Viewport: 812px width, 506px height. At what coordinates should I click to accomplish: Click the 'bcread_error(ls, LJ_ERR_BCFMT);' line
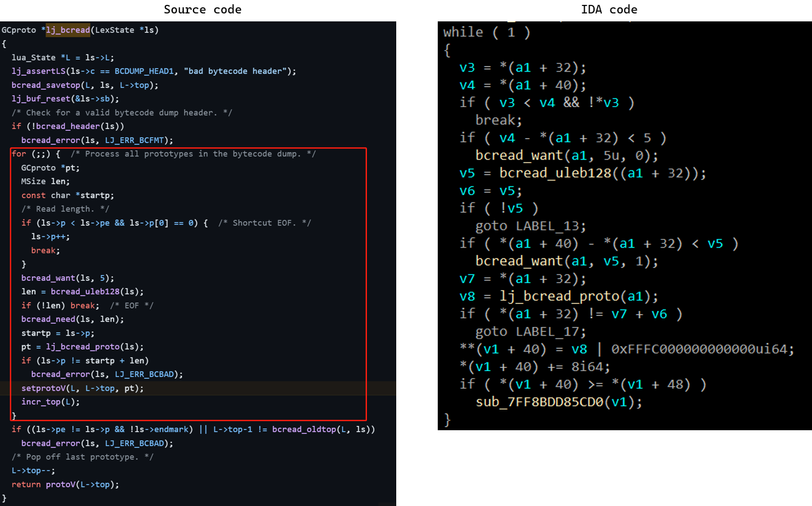pos(97,140)
